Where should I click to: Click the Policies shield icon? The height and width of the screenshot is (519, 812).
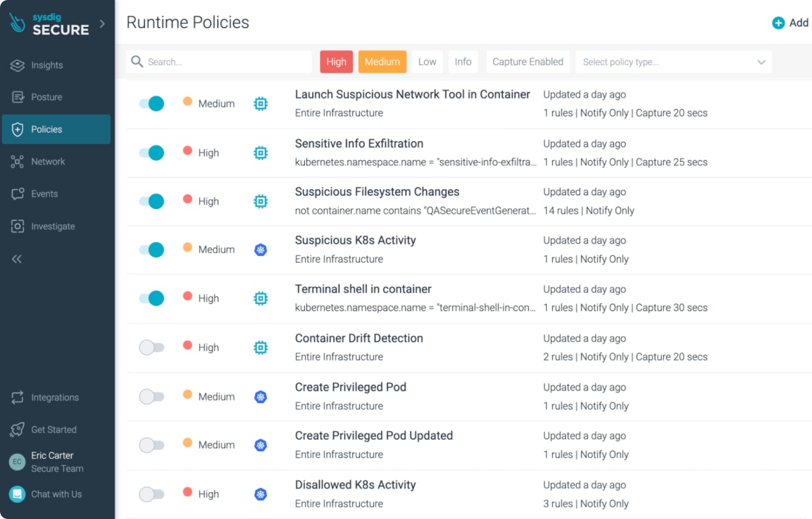click(x=18, y=129)
